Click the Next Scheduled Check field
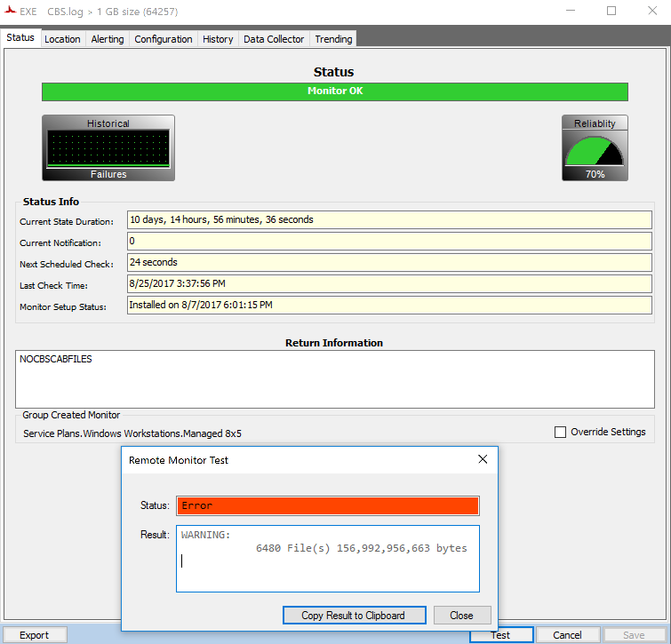 [x=389, y=263]
